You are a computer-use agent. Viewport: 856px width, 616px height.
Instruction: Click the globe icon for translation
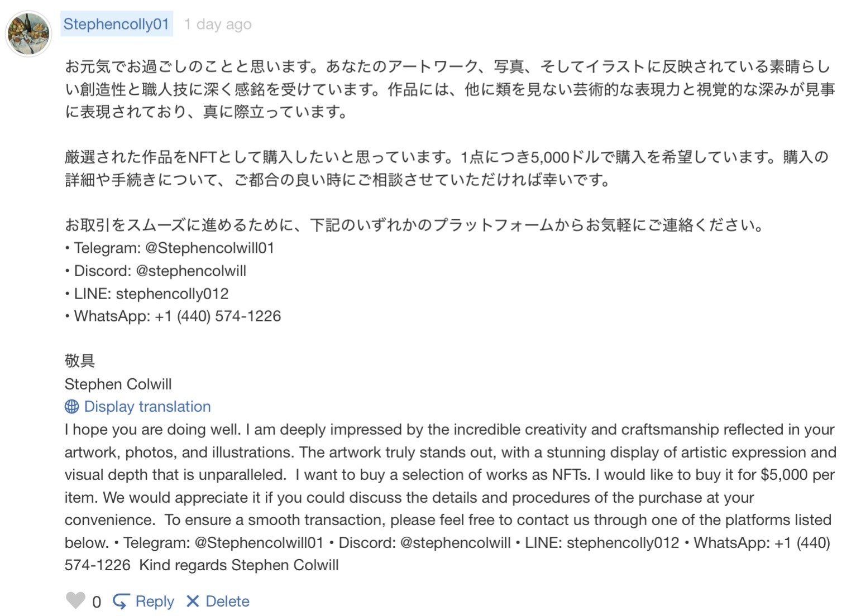click(x=71, y=407)
